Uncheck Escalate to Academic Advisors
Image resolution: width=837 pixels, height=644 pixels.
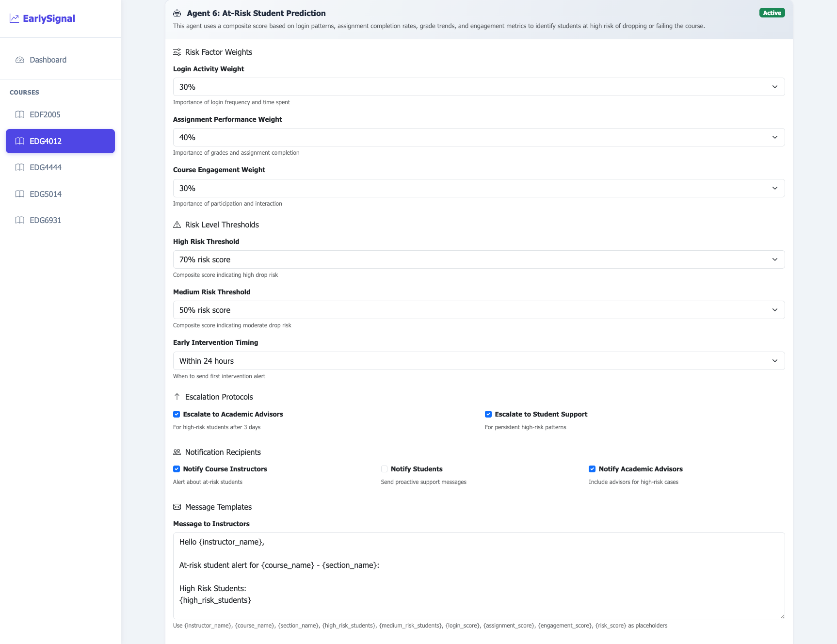pyautogui.click(x=177, y=414)
